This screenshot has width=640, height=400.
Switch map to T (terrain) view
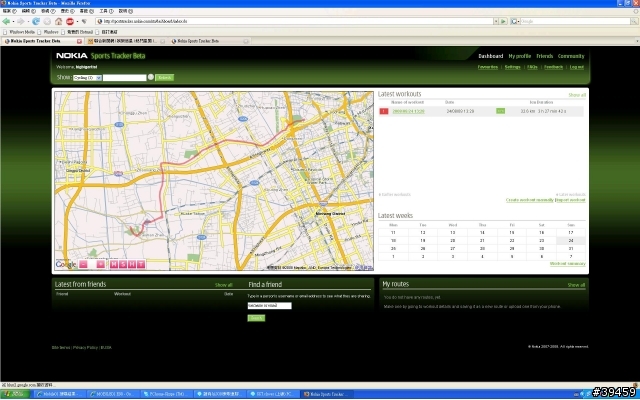point(141,264)
